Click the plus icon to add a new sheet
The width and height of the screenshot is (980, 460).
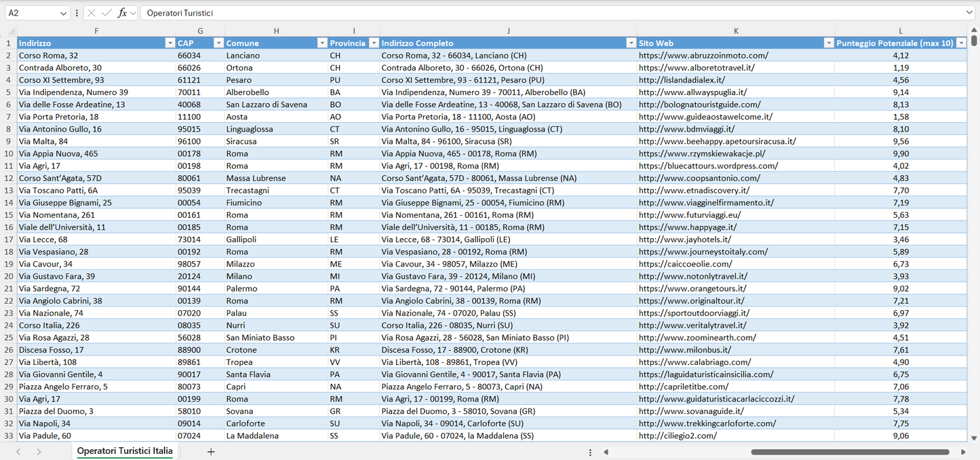coord(210,451)
